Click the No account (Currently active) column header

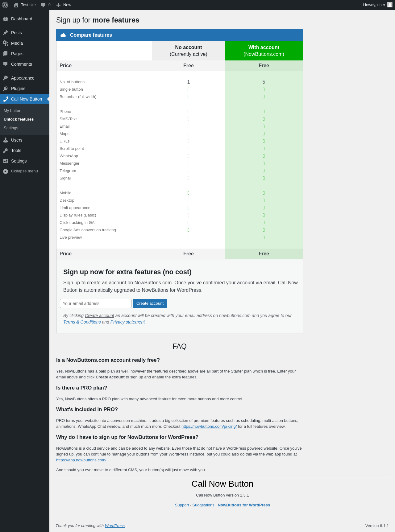pyautogui.click(x=189, y=51)
